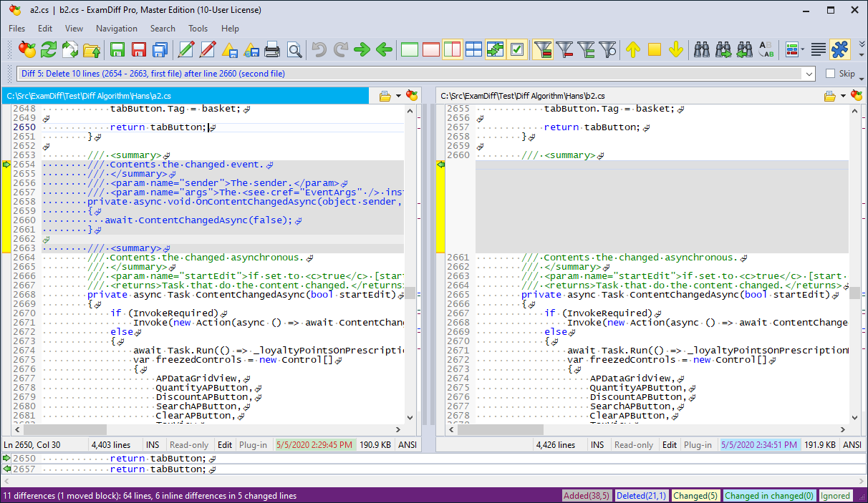Toggle the word wrap lines icon
Image resolution: width=868 pixels, height=503 pixels.
pos(819,49)
